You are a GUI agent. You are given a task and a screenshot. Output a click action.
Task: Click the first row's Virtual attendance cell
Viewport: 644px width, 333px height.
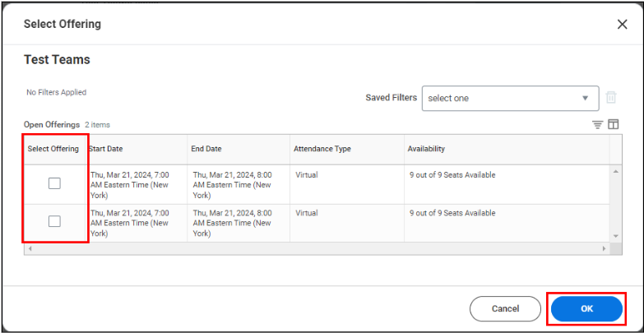coord(307,175)
